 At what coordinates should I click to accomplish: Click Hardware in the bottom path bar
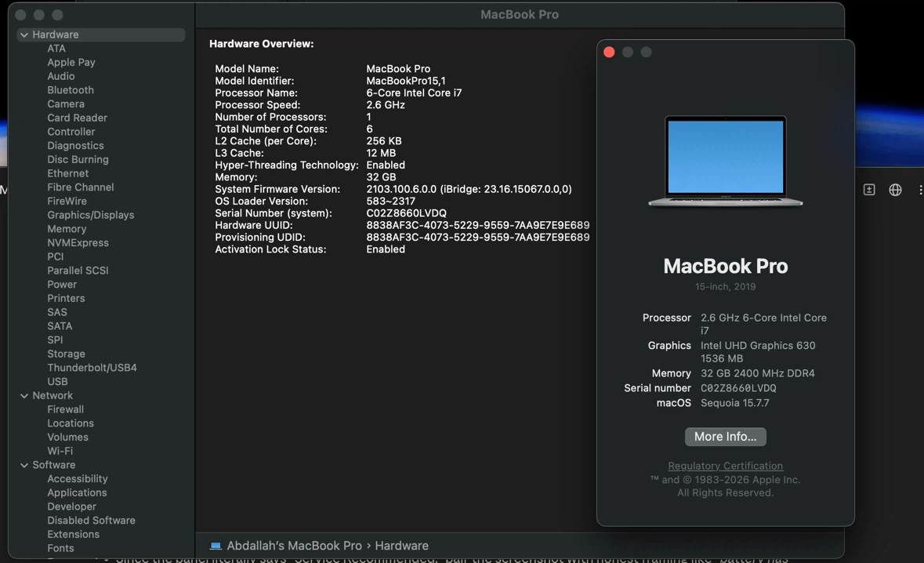(x=401, y=546)
